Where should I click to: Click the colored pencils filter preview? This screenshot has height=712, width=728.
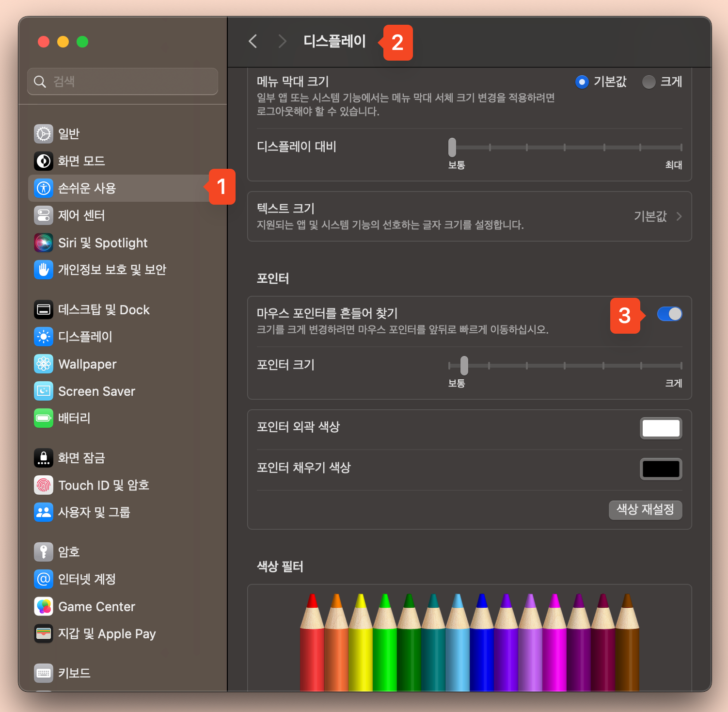click(469, 643)
